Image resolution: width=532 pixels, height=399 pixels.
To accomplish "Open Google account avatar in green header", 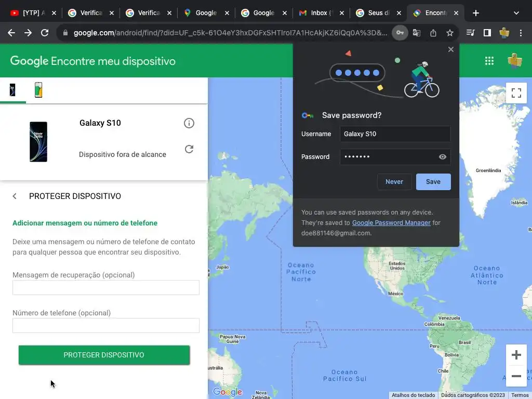I will coord(515,61).
